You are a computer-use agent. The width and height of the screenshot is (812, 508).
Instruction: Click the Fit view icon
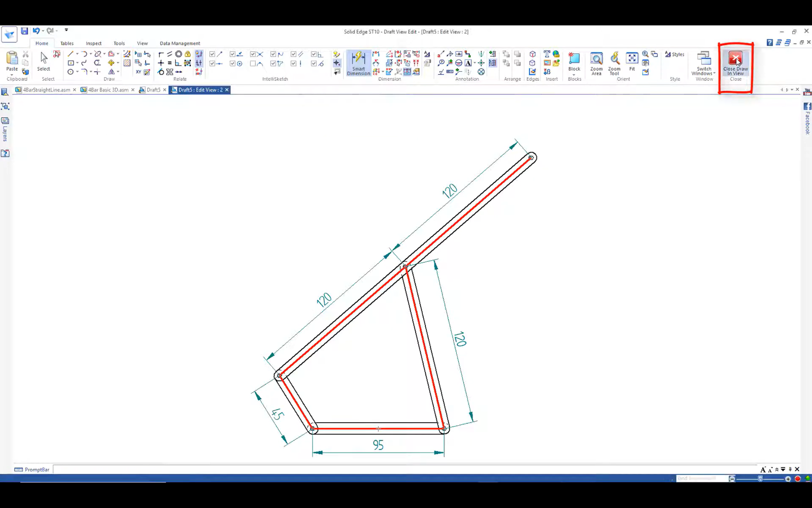(632, 61)
